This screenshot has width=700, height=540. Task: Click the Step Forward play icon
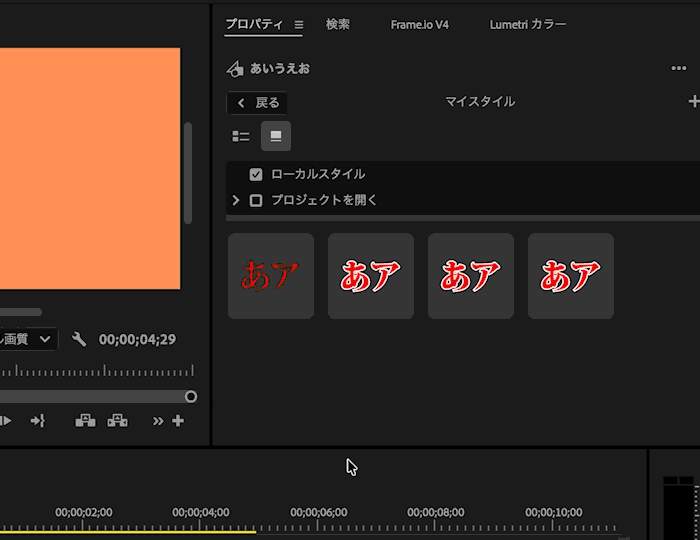(6, 421)
